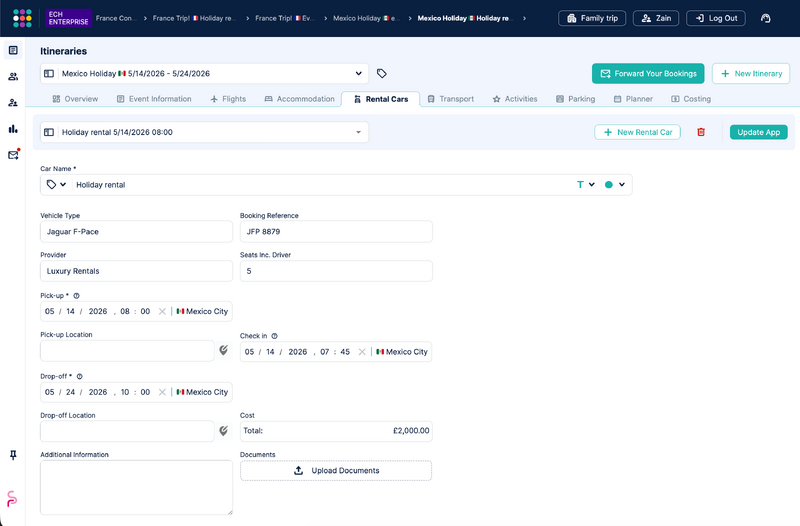The height and width of the screenshot is (526, 800).
Task: Click the tag icon beside itinerary selector
Action: (x=382, y=73)
